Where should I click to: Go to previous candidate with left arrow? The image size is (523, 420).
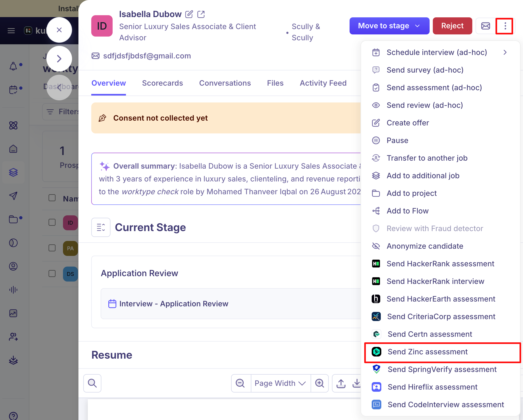point(59,87)
